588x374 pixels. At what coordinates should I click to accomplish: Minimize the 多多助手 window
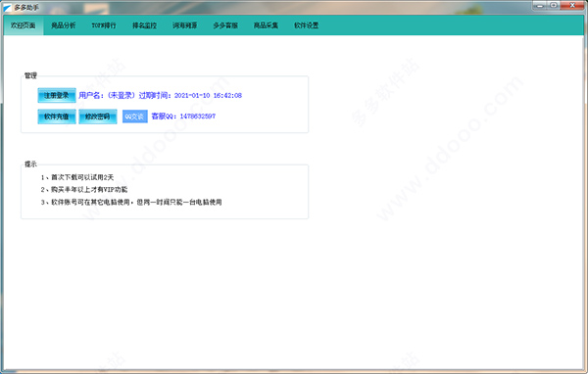[540, 5]
